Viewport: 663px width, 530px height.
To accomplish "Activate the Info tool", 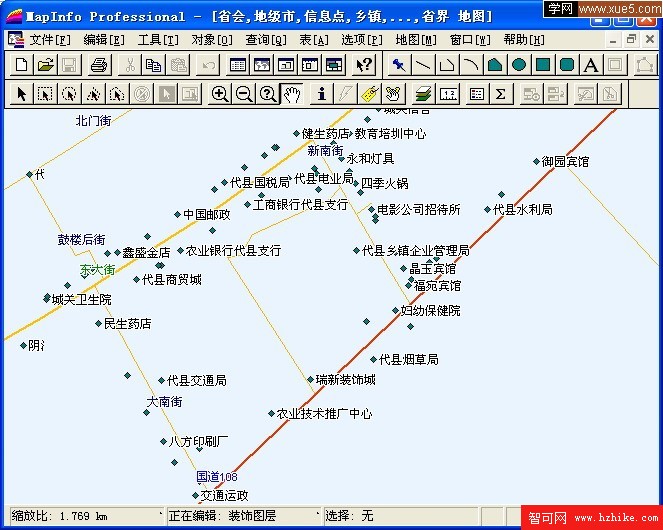I will click(322, 93).
